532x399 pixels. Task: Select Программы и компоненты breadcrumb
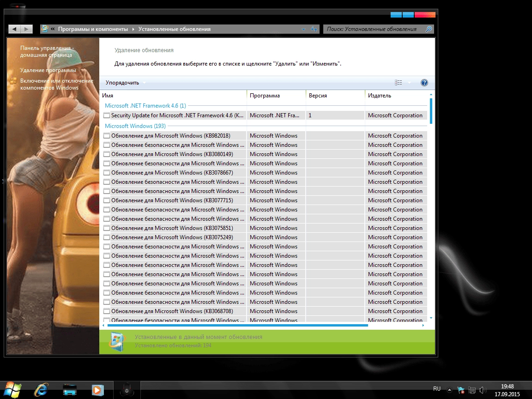click(93, 29)
